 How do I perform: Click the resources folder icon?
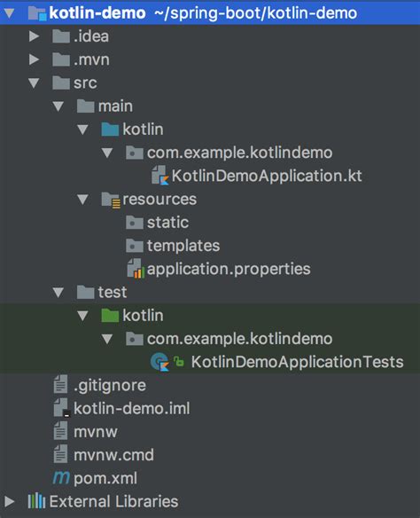point(111,200)
